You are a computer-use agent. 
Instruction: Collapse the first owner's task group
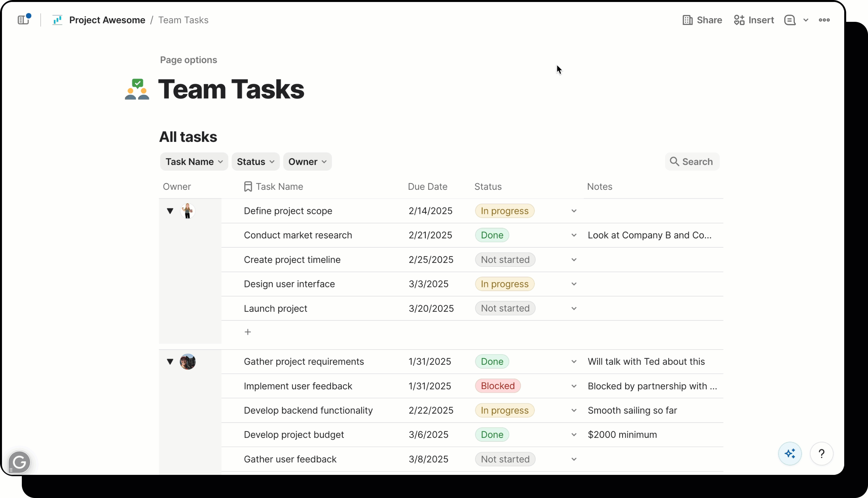pos(170,211)
